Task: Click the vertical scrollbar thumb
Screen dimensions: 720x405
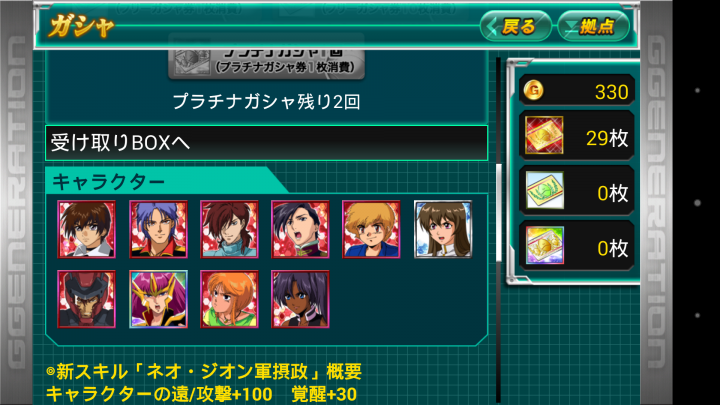Action: [499, 213]
